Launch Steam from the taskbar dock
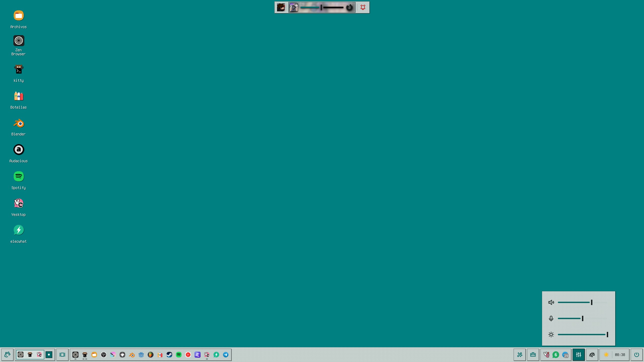 point(169,355)
